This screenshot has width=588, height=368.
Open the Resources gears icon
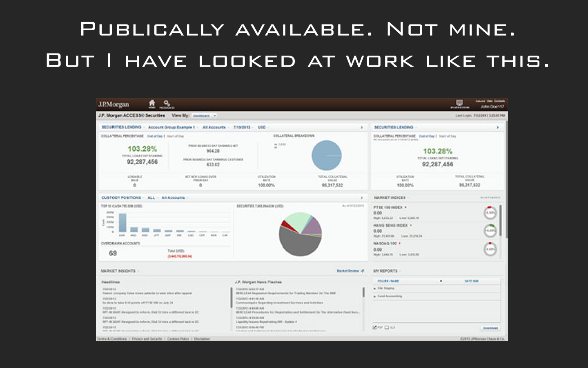point(167,104)
